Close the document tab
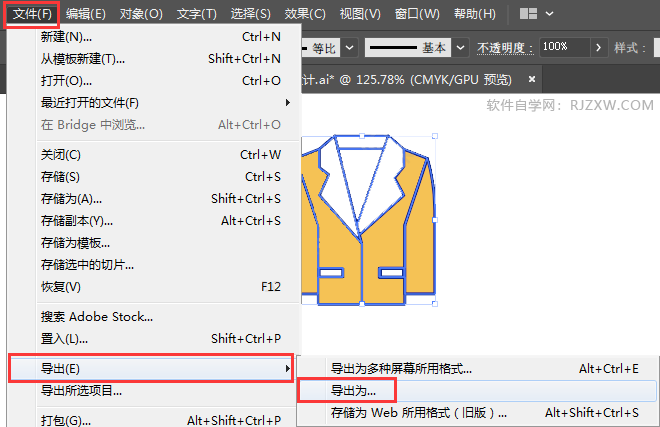The height and width of the screenshot is (427, 660). (532, 79)
